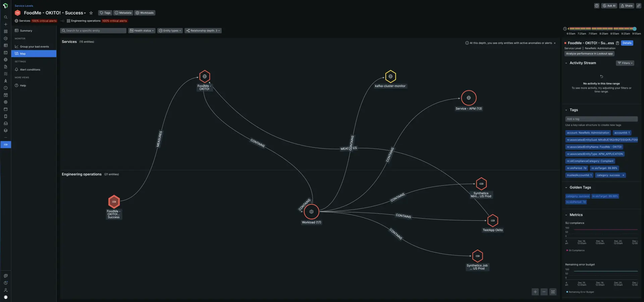Click the time picker slider handle
The width and height of the screenshot is (644, 302).
tap(634, 29)
